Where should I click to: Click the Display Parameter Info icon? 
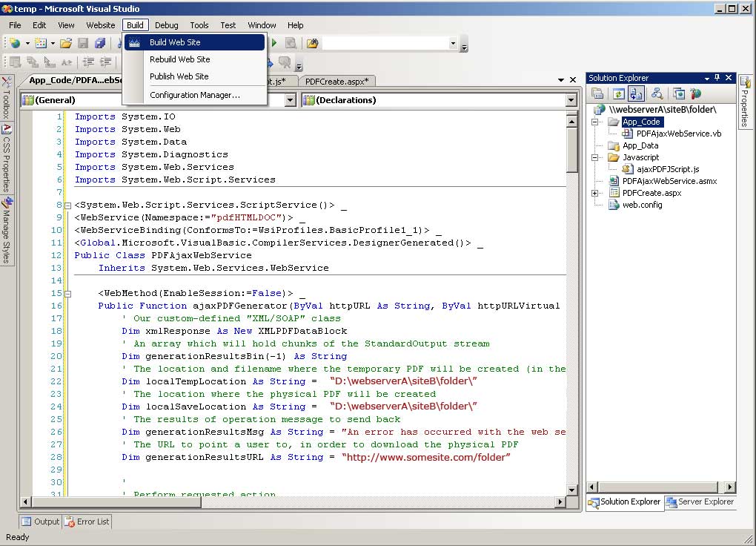[x=33, y=62]
